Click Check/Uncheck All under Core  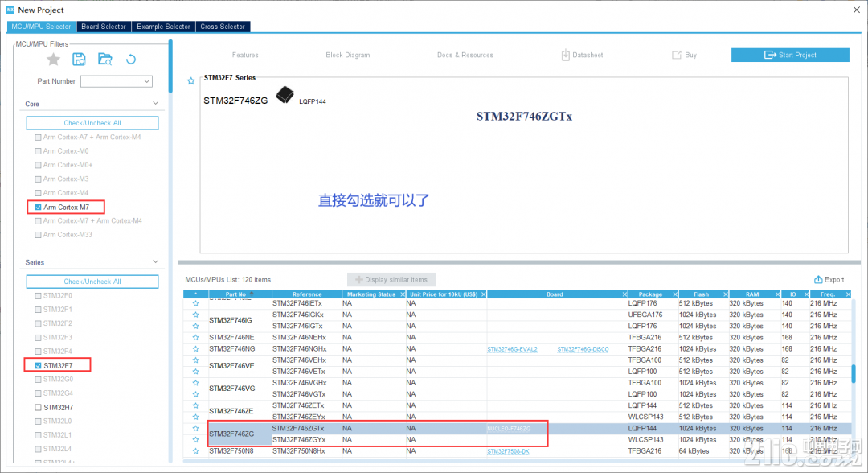92,123
